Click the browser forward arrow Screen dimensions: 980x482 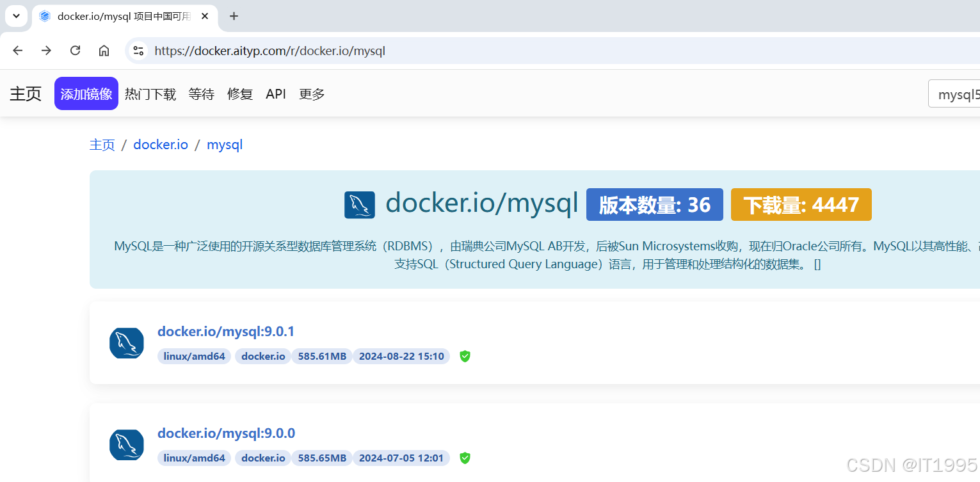pos(46,51)
